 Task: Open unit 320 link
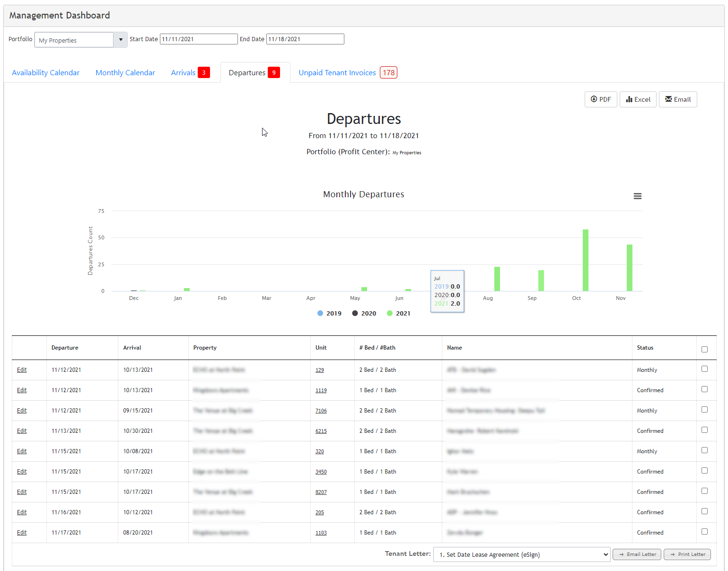coord(320,451)
